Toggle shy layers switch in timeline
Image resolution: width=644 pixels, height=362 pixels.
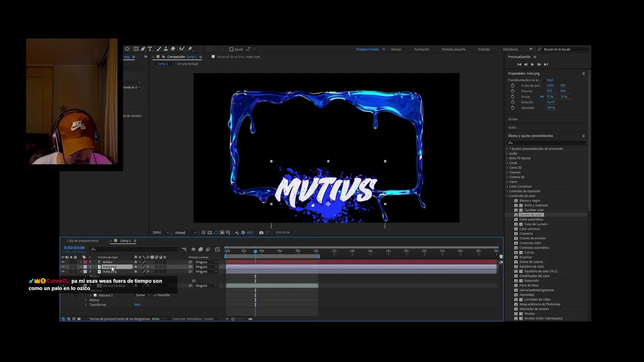pyautogui.click(x=193, y=249)
